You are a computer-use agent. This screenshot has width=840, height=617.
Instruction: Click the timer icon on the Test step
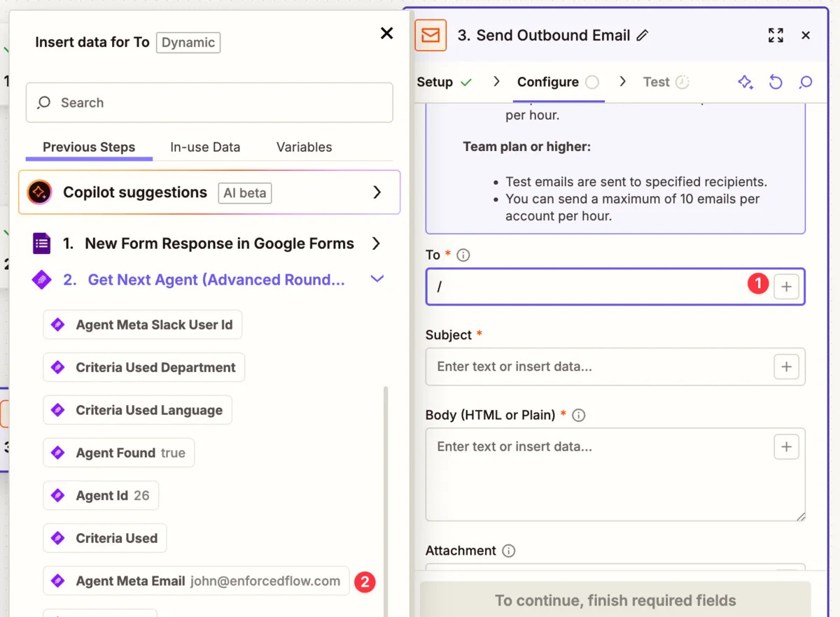[x=684, y=82]
